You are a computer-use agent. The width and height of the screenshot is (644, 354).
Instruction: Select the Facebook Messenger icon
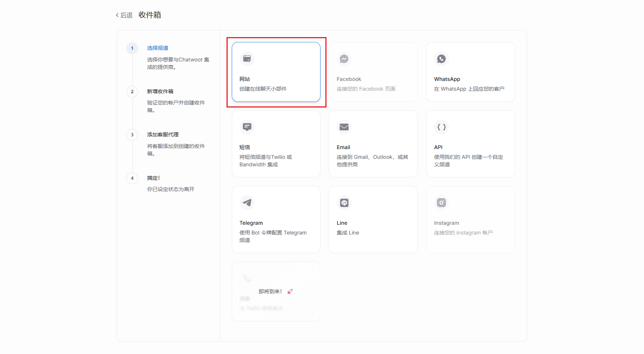(x=344, y=59)
